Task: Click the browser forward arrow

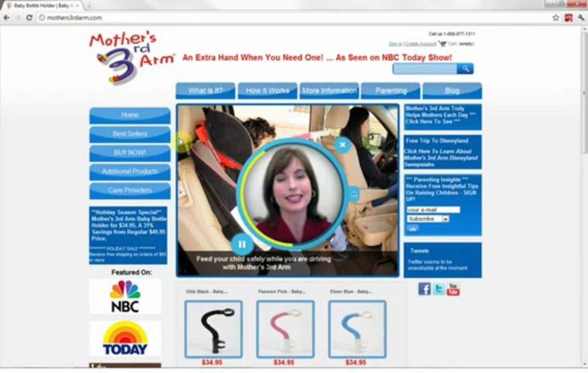Action: tap(18, 18)
